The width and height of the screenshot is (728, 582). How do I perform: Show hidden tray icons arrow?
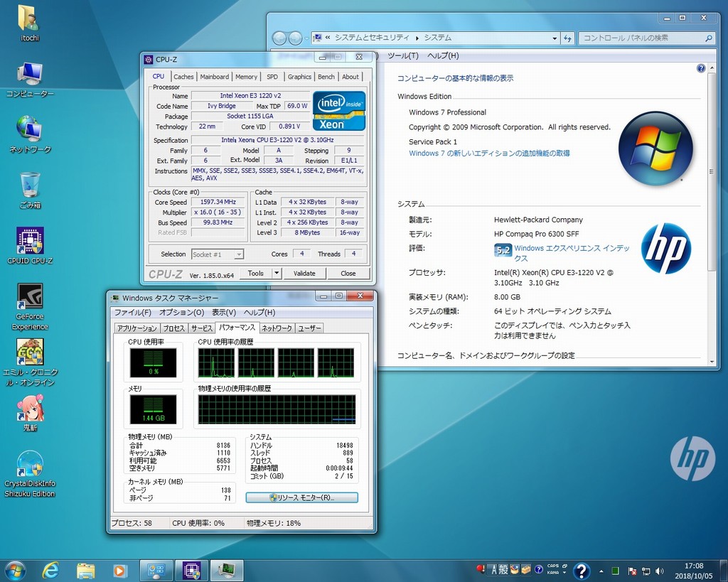[x=601, y=571]
